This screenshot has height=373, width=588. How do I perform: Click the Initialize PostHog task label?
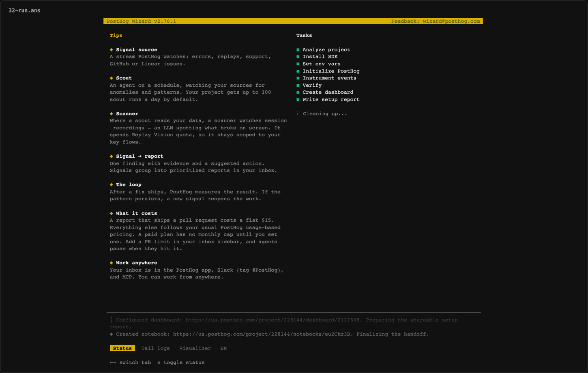331,71
